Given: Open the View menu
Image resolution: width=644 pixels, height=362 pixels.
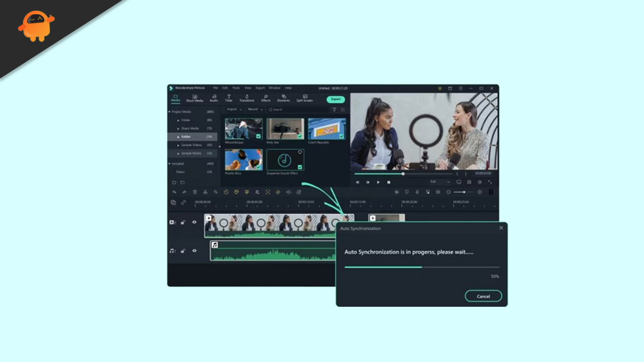Looking at the screenshot, I should [248, 88].
